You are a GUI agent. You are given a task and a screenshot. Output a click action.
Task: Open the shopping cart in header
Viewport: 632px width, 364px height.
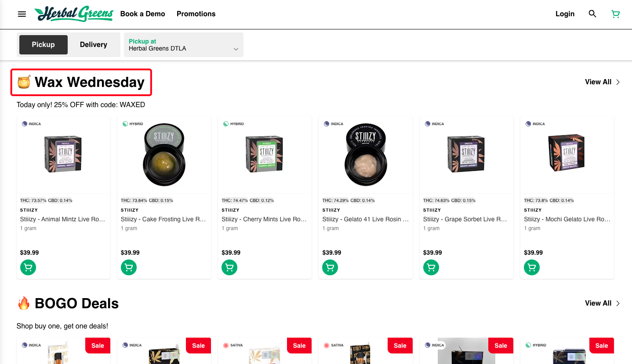[x=616, y=14]
